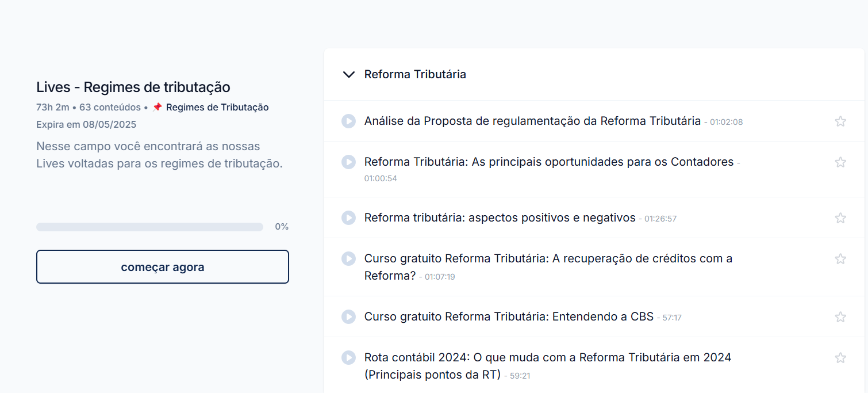The width and height of the screenshot is (868, 393).
Task: Collapse the Reforma Tributária section chevron
Action: [348, 74]
